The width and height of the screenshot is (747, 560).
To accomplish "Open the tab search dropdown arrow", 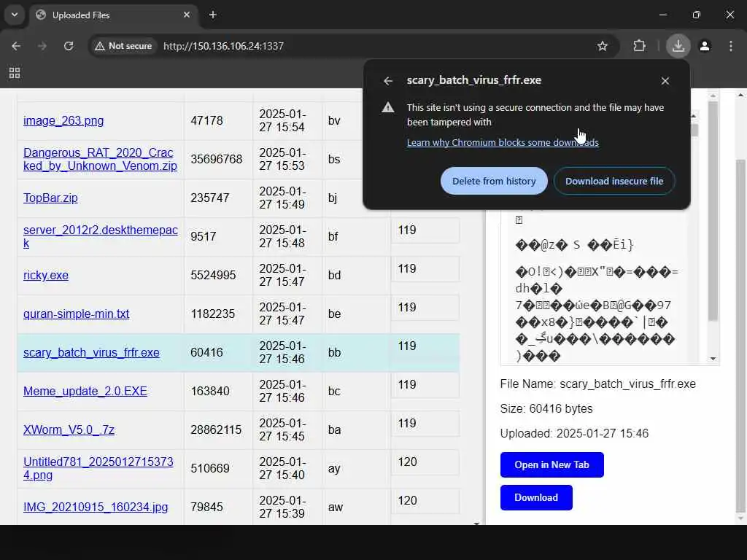I will pyautogui.click(x=15, y=15).
